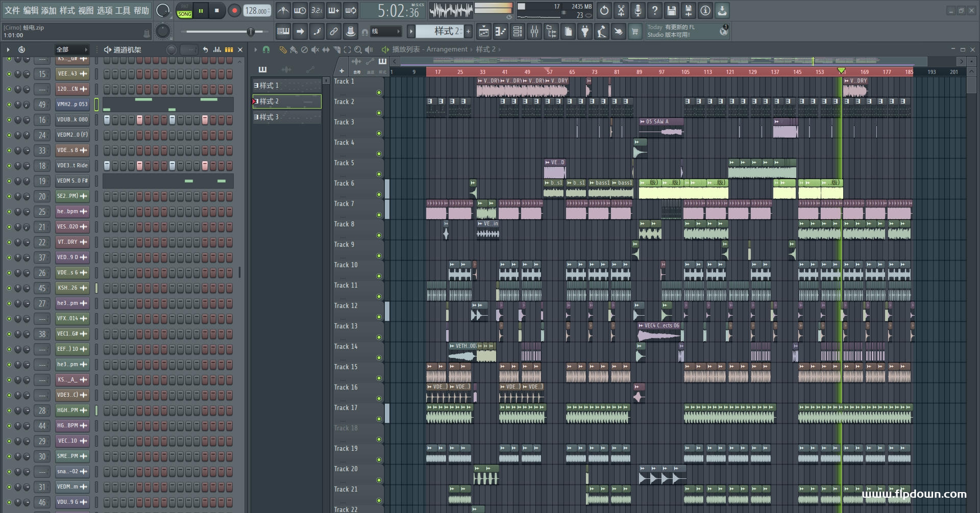
Task: Adjust the main pitch knob
Action: coord(162,31)
